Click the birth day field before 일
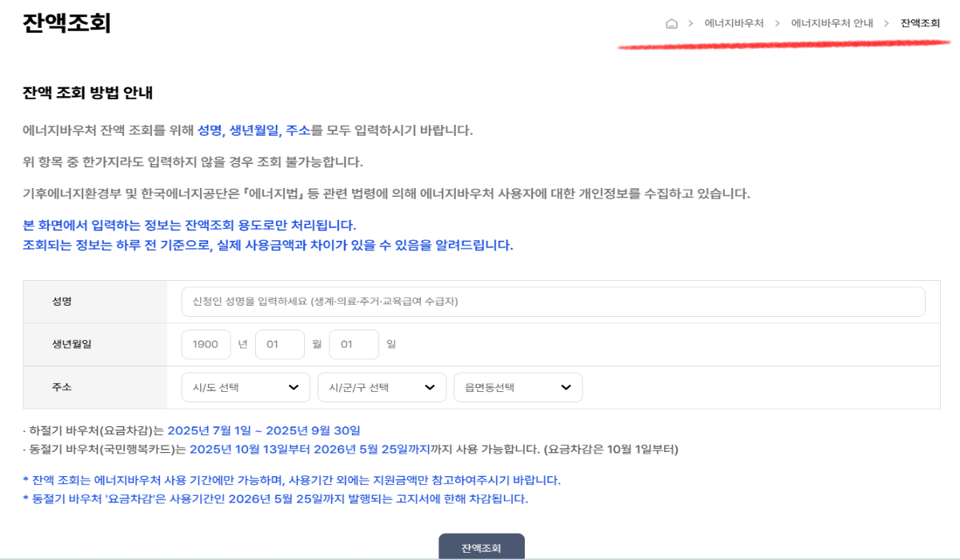The width and height of the screenshot is (960, 560). point(354,344)
